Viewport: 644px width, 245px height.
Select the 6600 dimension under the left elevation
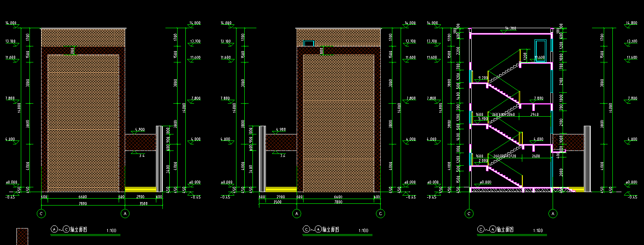82,197
